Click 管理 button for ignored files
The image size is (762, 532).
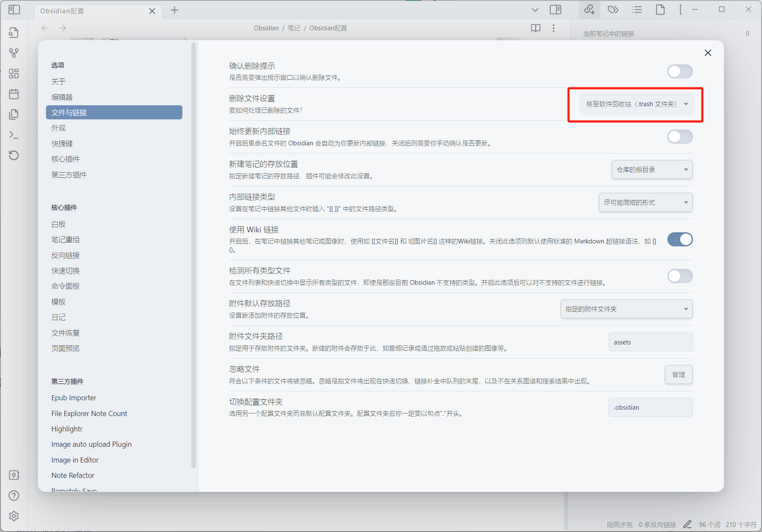[678, 375]
